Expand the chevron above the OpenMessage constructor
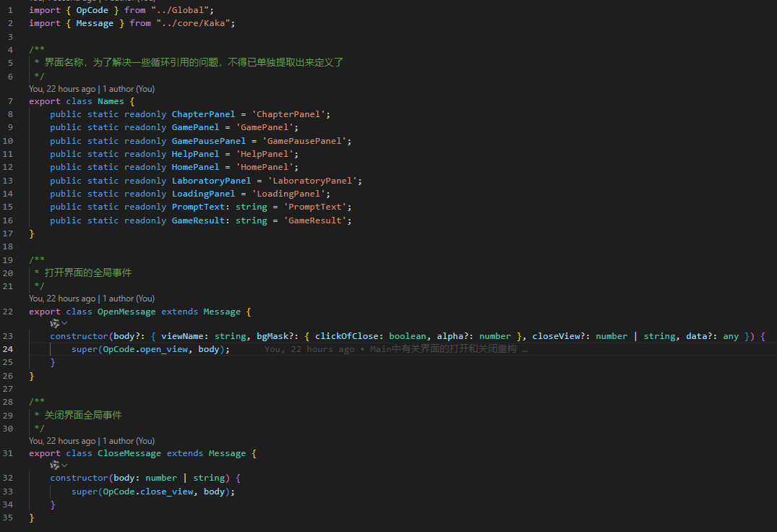 pos(64,323)
